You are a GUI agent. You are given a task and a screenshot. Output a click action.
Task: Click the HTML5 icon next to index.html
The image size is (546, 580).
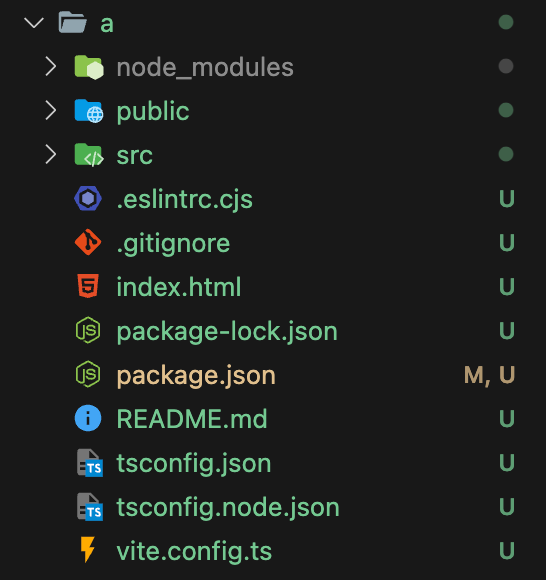[x=88, y=286]
